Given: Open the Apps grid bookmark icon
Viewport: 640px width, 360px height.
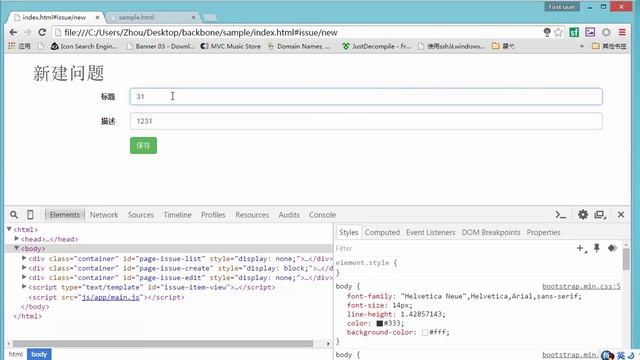Looking at the screenshot, I should click(12, 46).
